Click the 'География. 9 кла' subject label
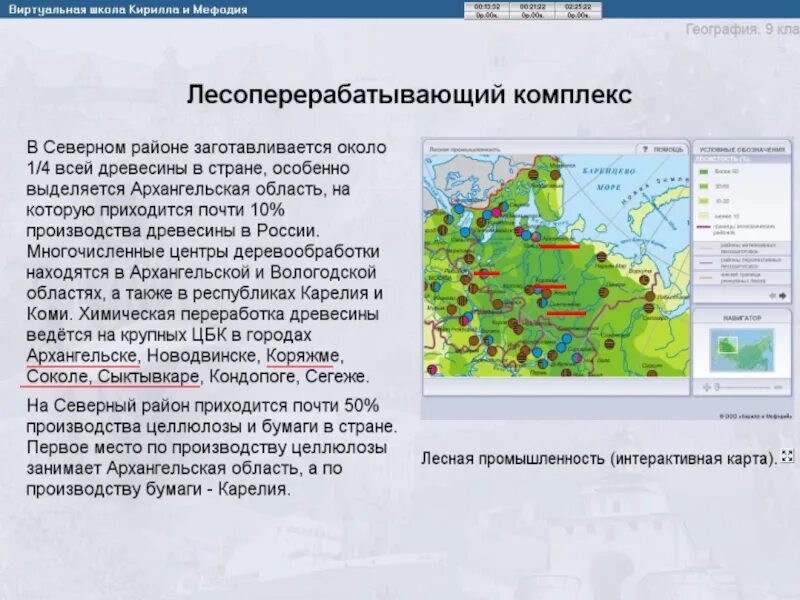This screenshot has height=600, width=800. 743,29
